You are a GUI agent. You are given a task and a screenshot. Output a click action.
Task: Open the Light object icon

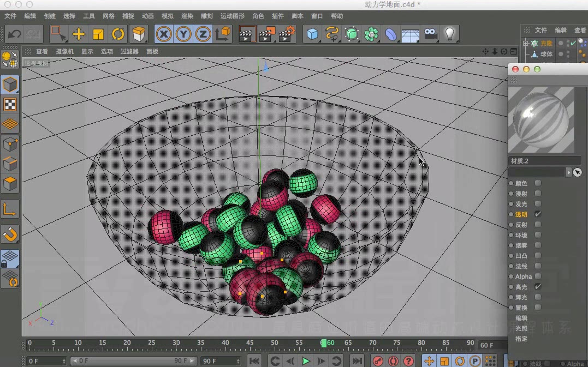pyautogui.click(x=449, y=34)
